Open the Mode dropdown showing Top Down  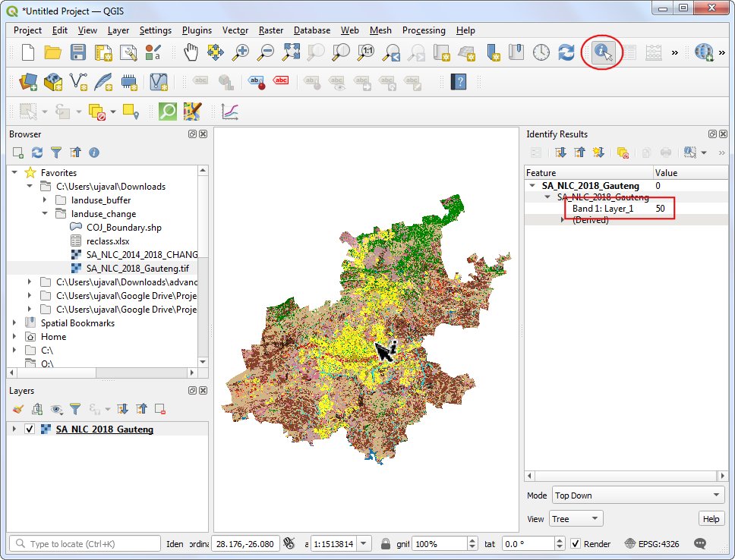click(638, 496)
